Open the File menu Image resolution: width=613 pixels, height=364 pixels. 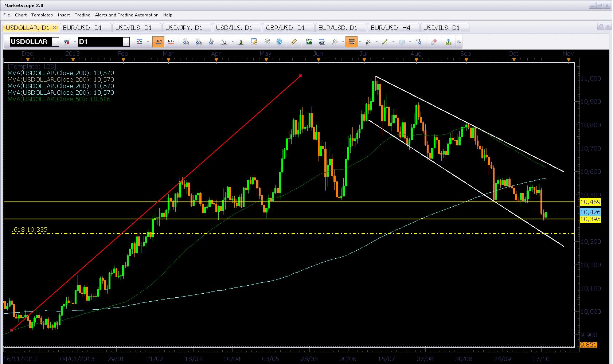(x=7, y=15)
